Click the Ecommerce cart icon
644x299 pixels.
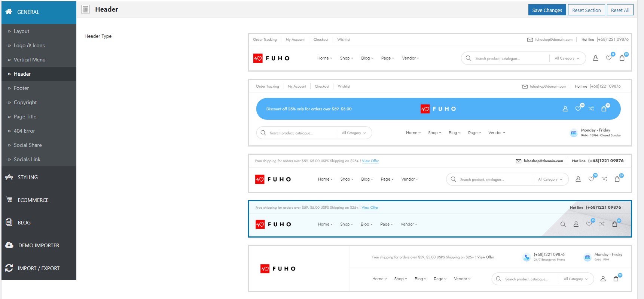(9, 199)
